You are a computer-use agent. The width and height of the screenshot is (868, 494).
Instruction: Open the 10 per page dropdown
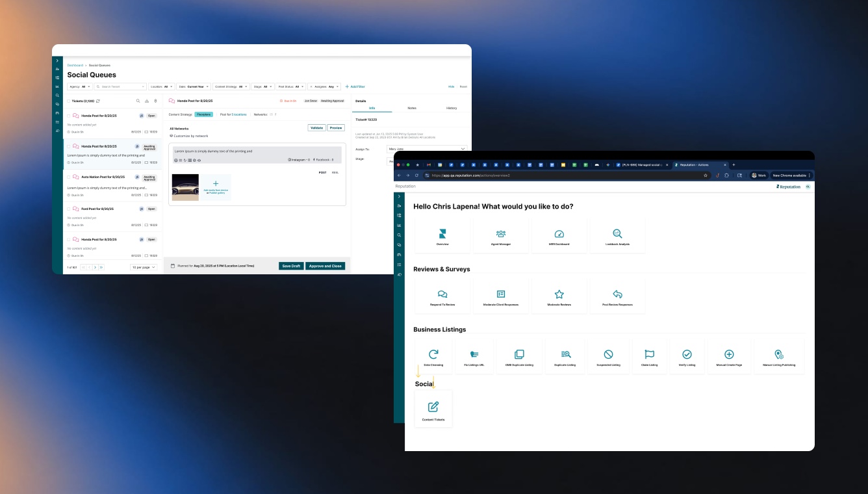click(144, 267)
